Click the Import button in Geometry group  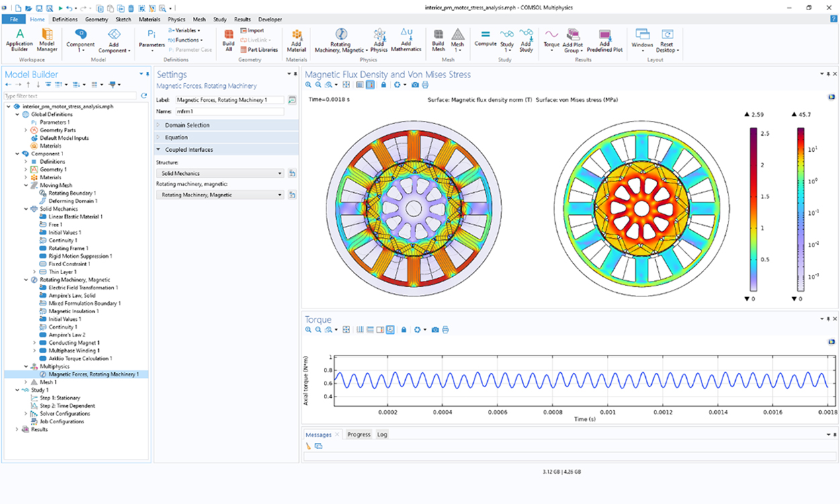tap(251, 30)
